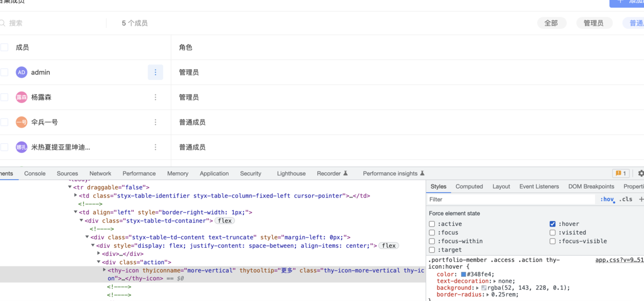Click the orange issues counter badge
644x301 pixels.
(620, 173)
